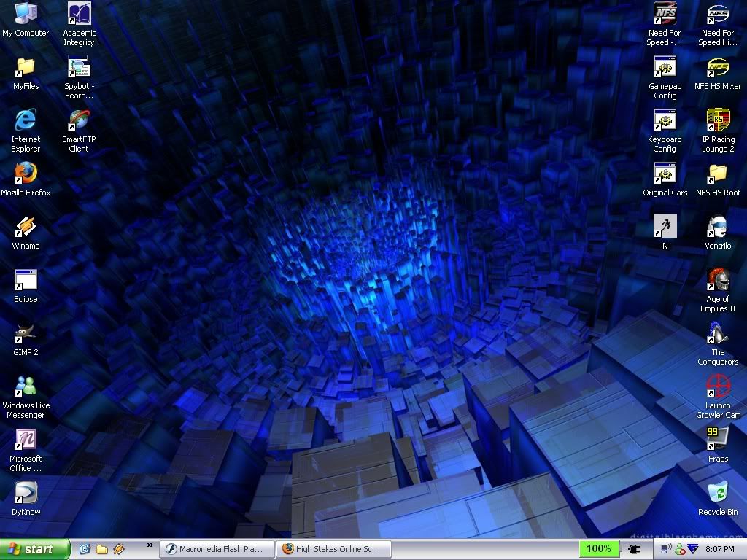Viewport: 747px width, 560px height.
Task: Open the wireless network tray icon
Action: tap(667, 549)
